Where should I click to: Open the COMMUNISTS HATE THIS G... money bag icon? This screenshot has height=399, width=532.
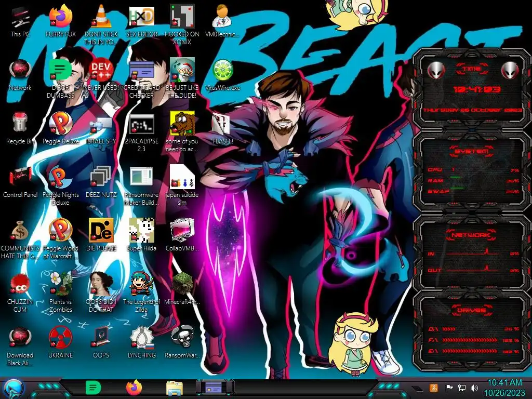20,239
